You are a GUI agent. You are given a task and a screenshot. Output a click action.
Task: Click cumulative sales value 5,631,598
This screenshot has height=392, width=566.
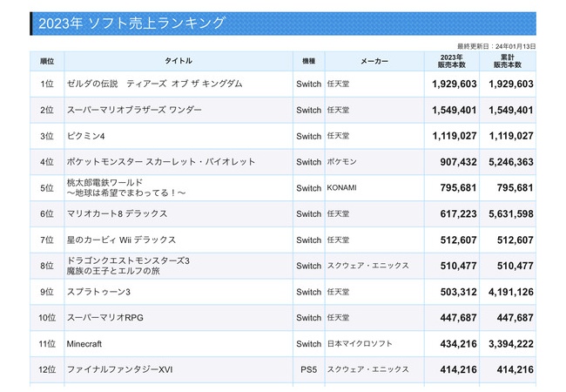coord(511,214)
